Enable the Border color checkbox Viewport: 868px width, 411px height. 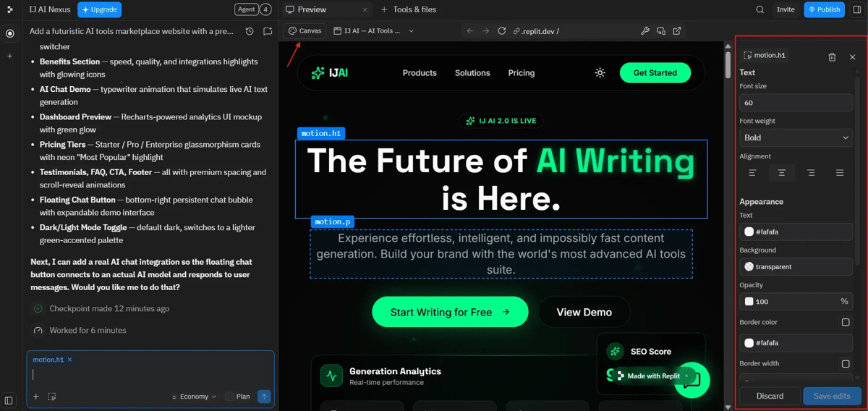tap(846, 322)
